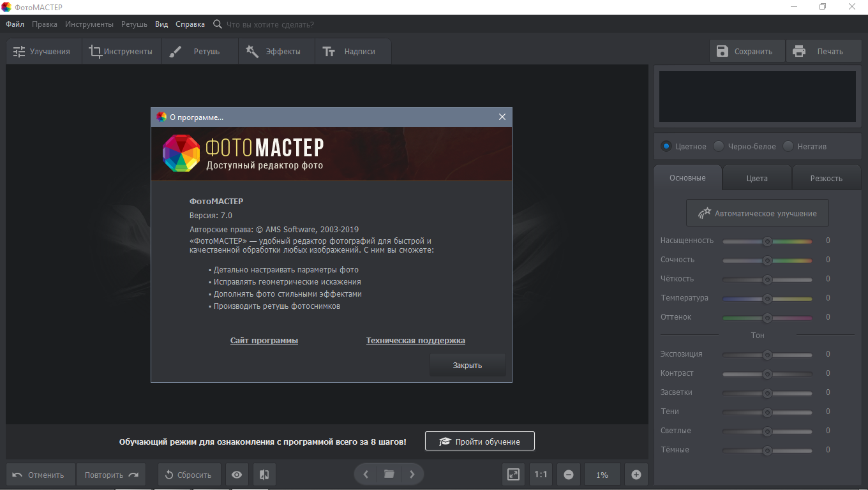Viewport: 868px width, 490px height.
Task: Click the Засветки slider handle
Action: 767,393
